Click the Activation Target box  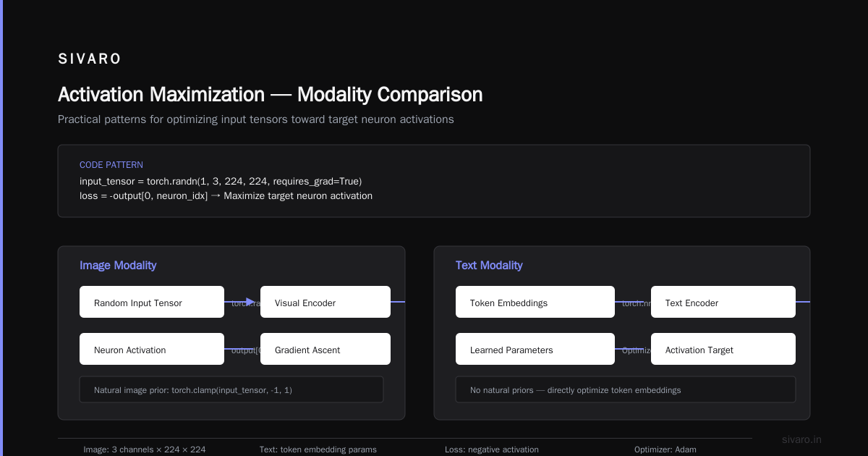pyautogui.click(x=723, y=349)
